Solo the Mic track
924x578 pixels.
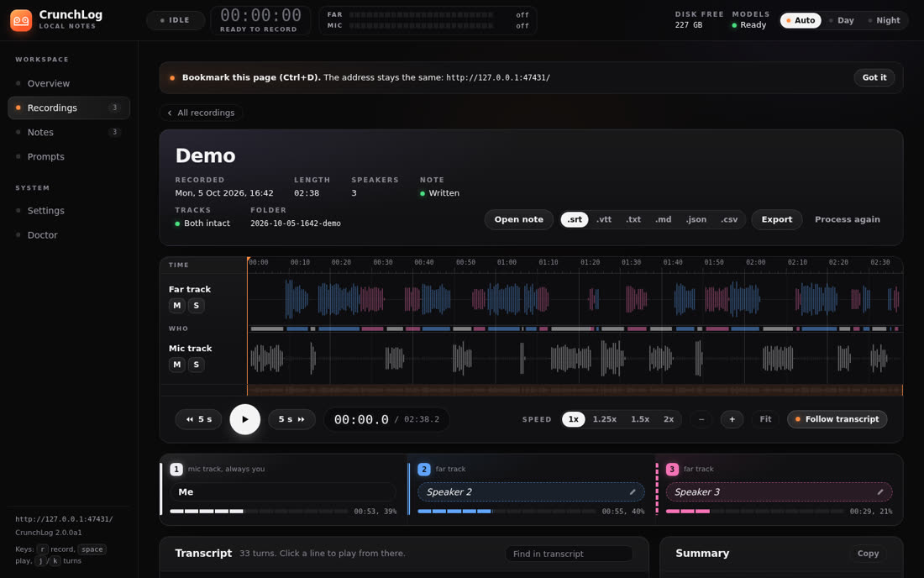pyautogui.click(x=197, y=365)
